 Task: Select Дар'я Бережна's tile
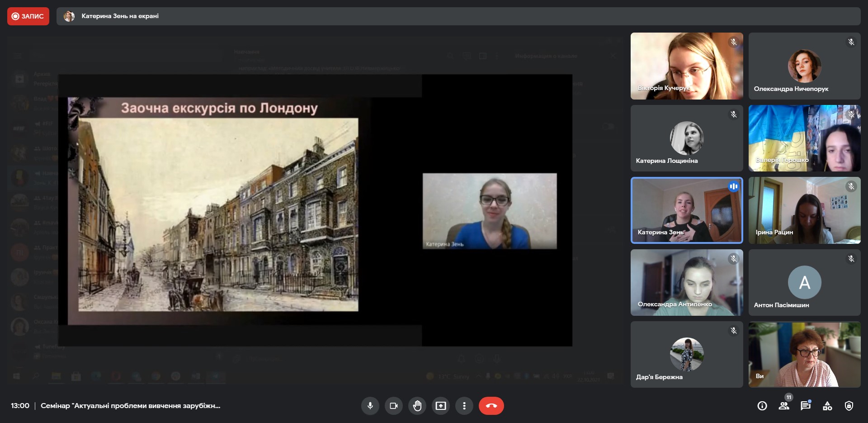[x=687, y=354]
